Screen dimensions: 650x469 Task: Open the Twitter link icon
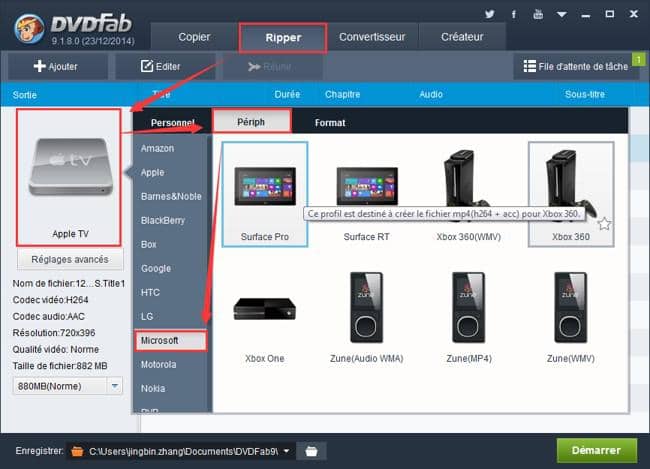[490, 14]
